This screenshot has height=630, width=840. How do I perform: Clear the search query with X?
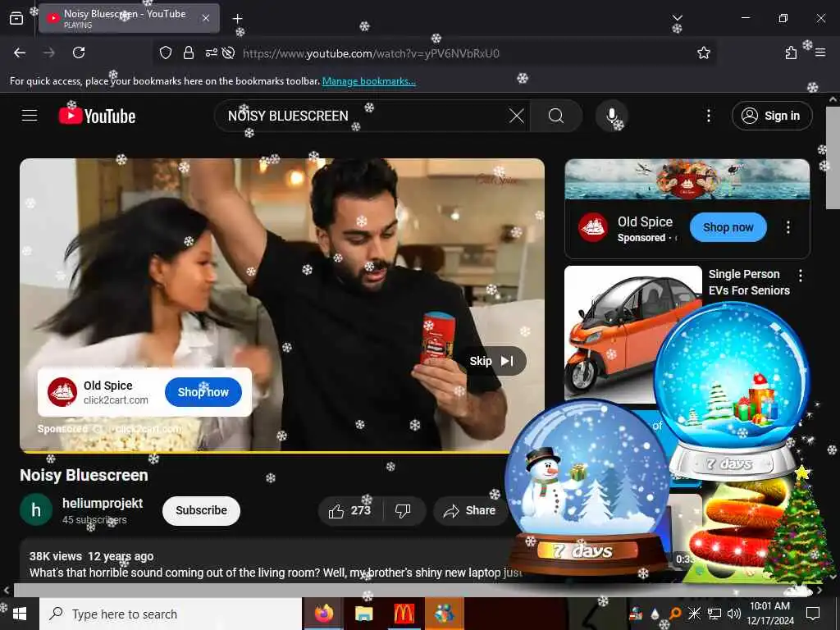[x=517, y=116]
